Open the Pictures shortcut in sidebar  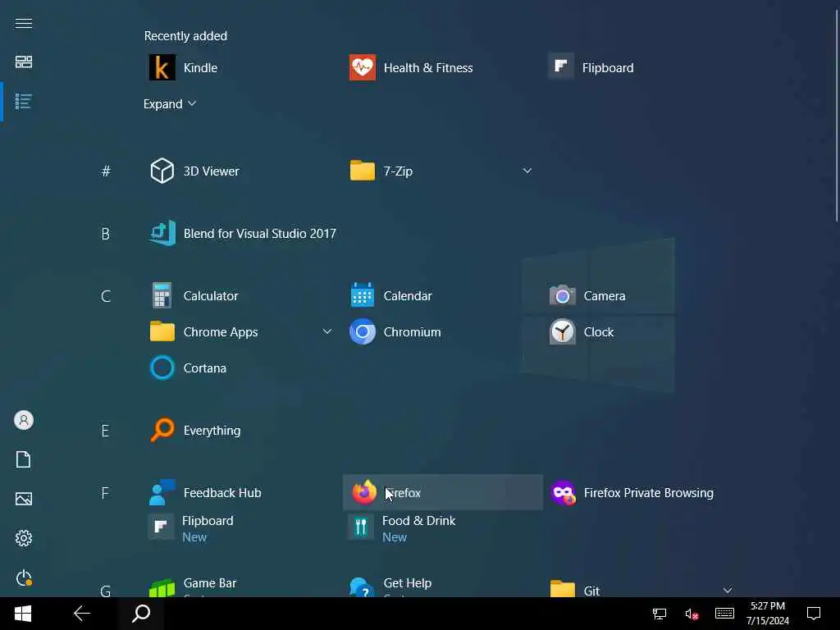24,499
